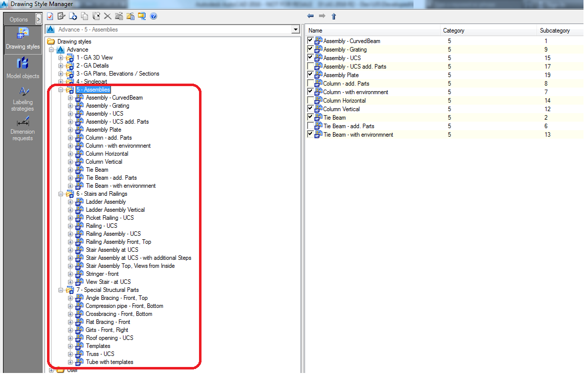Uncheck Assembly - Grating checkbox
Viewport: 588px width, 388px height.
(x=310, y=49)
